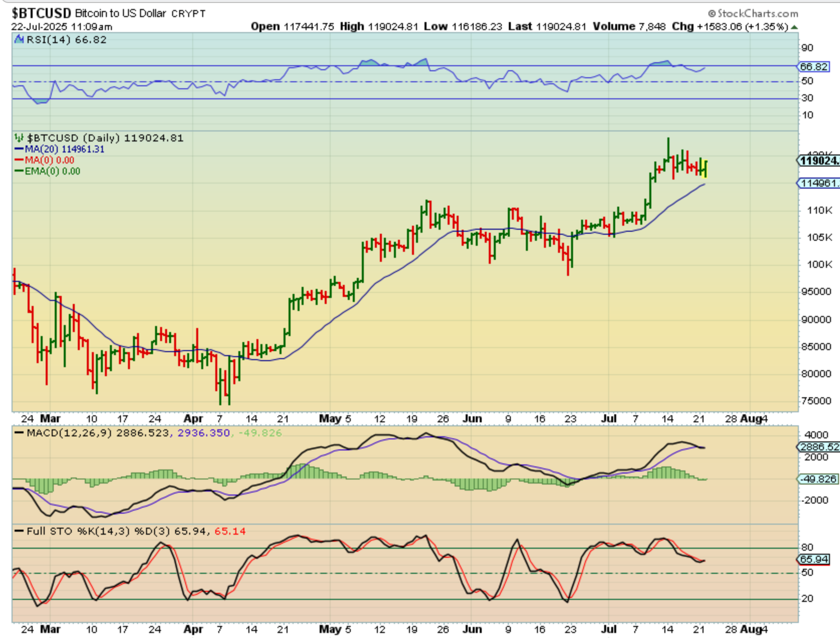Viewport: 840px width, 638px height.
Task: Click the copyright symbol before StockCharts.com
Action: 712,14
